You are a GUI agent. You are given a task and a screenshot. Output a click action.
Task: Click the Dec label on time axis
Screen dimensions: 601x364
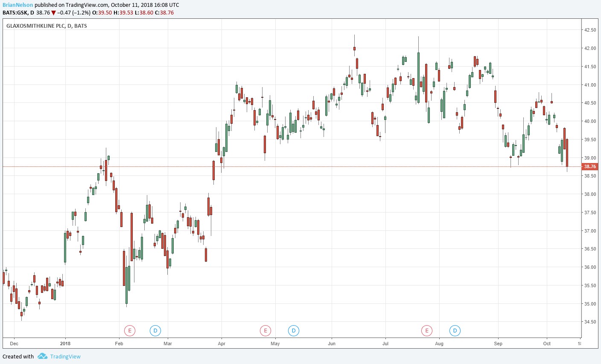point(14,344)
